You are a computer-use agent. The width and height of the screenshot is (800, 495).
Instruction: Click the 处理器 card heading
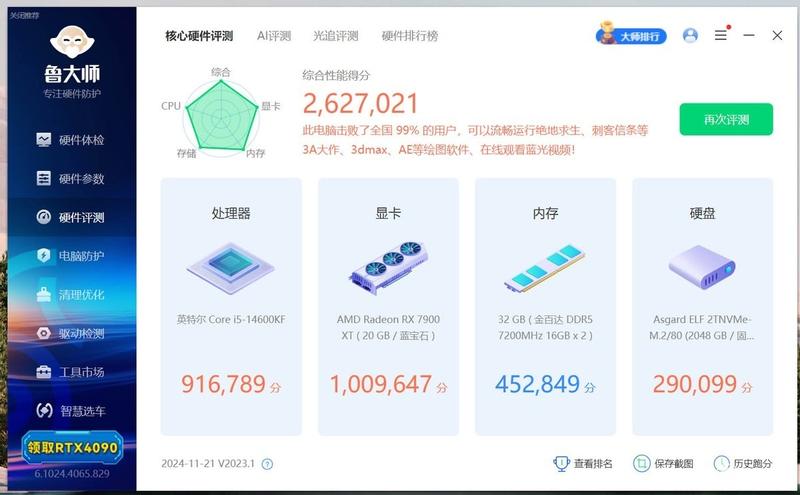tap(231, 213)
